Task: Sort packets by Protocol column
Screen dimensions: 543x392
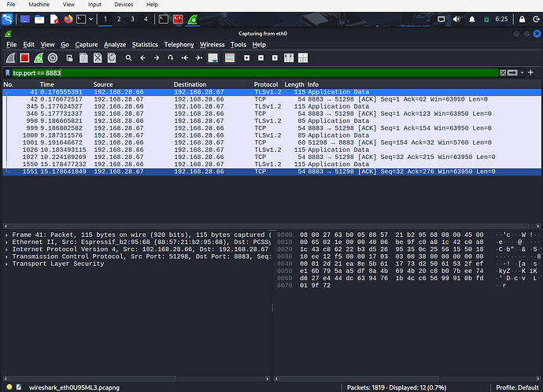Action: (266, 84)
